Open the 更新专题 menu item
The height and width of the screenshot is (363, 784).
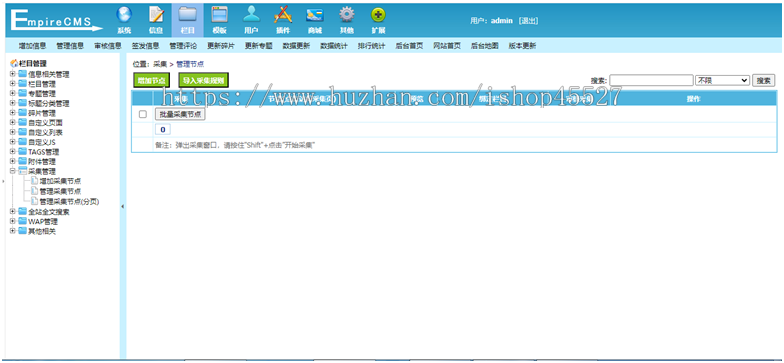pos(258,46)
